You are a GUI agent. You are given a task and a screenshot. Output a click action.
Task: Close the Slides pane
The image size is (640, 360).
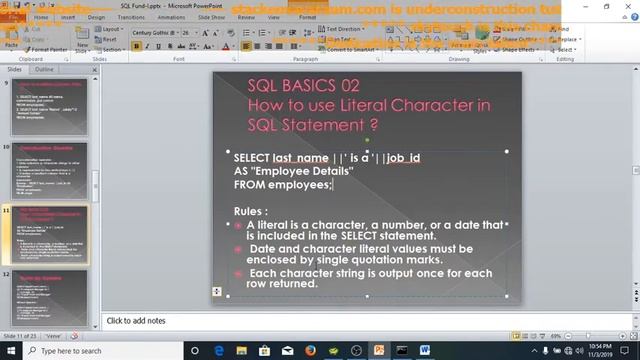94,70
